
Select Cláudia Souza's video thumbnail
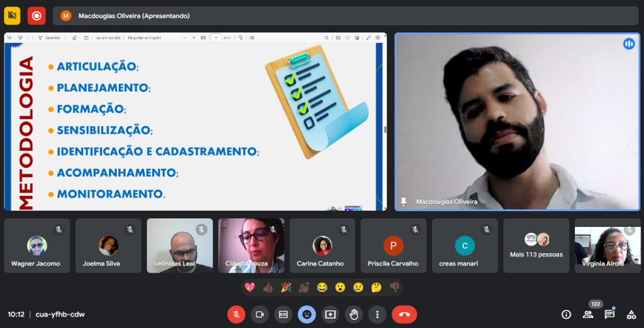251,245
